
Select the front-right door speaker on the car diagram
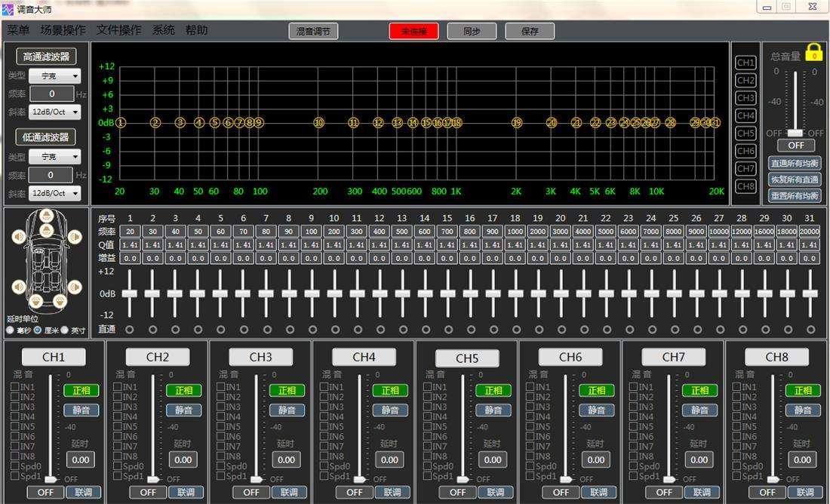pos(74,236)
